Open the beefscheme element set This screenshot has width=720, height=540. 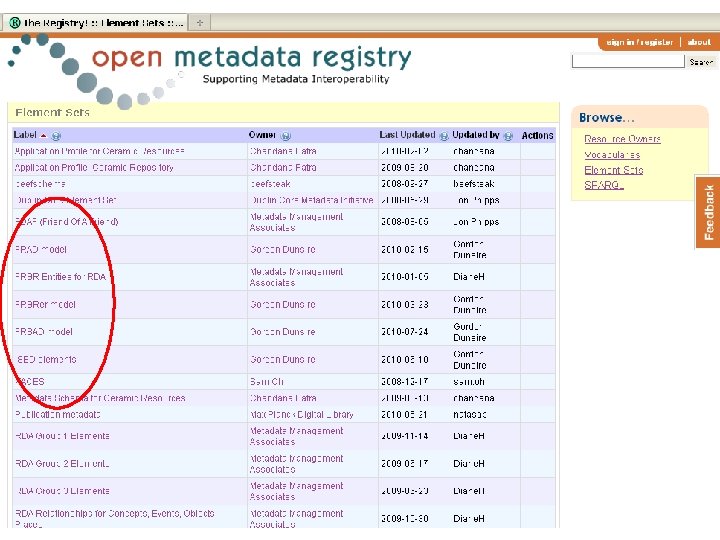point(40,184)
